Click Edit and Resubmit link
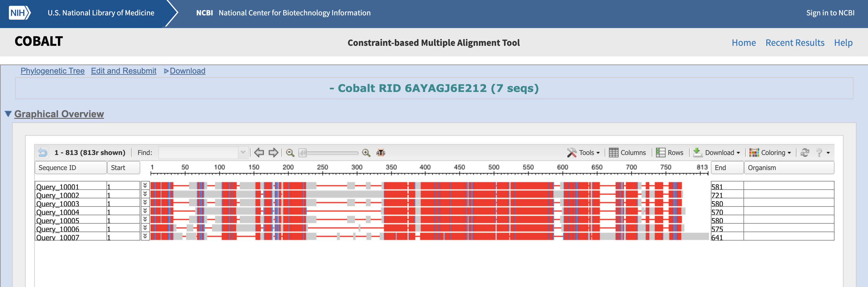 (x=124, y=71)
